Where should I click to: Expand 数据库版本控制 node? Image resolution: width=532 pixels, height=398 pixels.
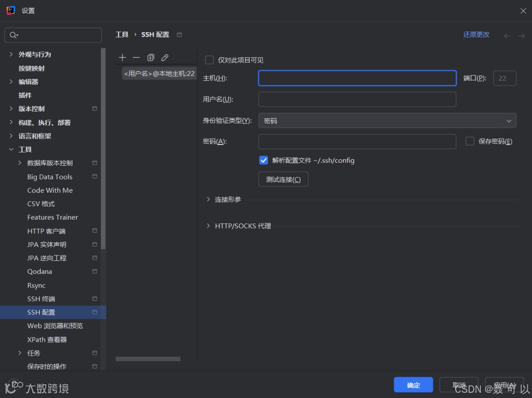click(20, 163)
